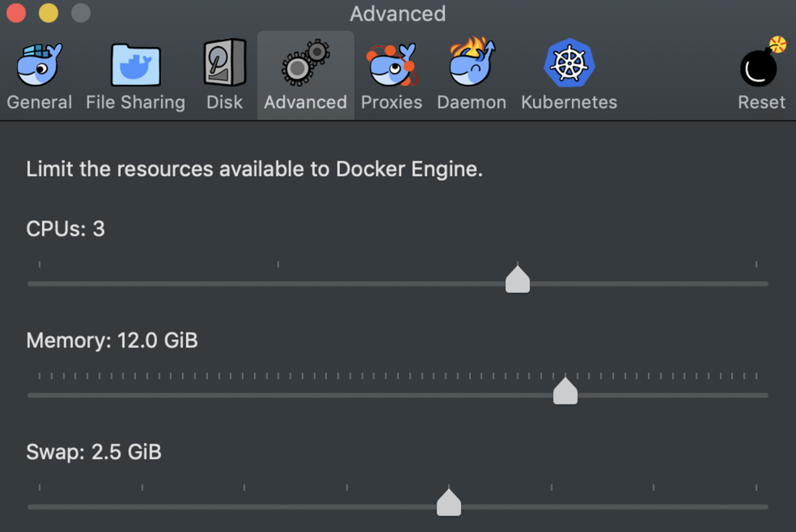Click the Daemon tab label
The image size is (796, 532).
[471, 102]
